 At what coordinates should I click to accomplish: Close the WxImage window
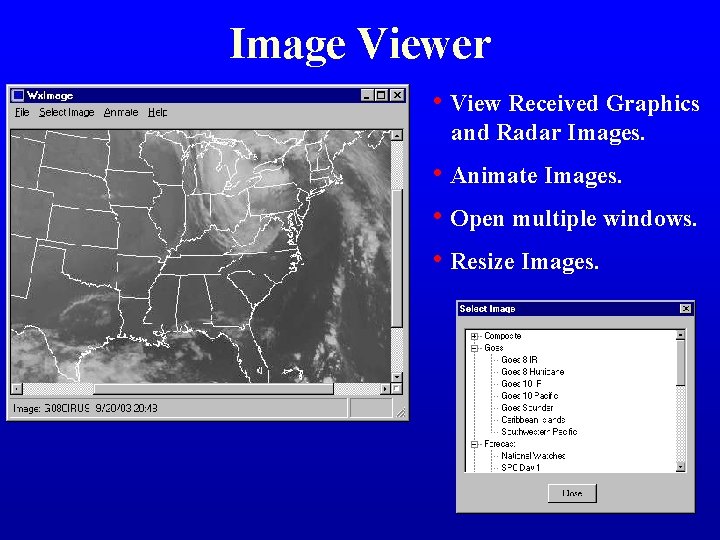coord(397,96)
